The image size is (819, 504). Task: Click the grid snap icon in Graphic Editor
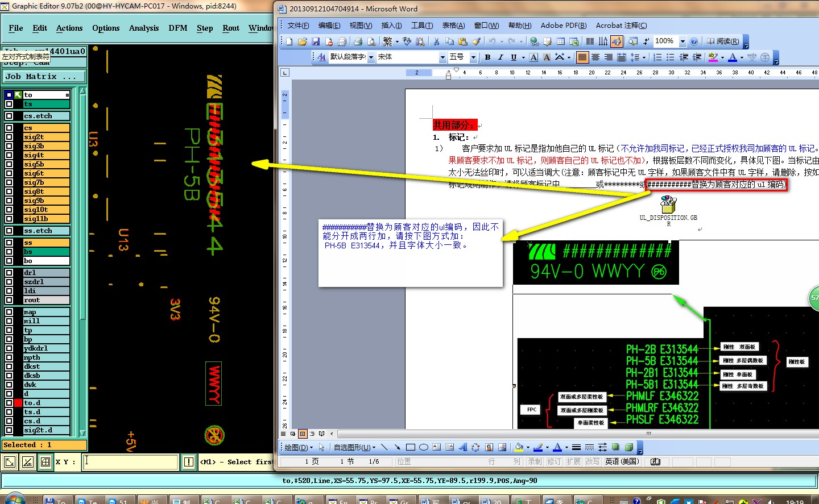pos(45,462)
